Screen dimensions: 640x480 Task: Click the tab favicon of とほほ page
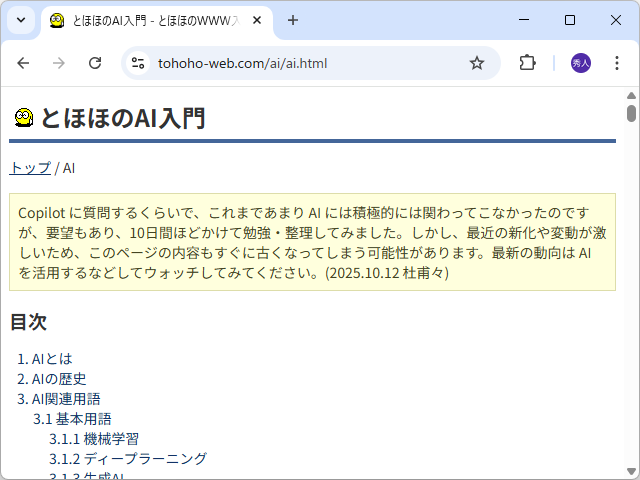coord(57,20)
